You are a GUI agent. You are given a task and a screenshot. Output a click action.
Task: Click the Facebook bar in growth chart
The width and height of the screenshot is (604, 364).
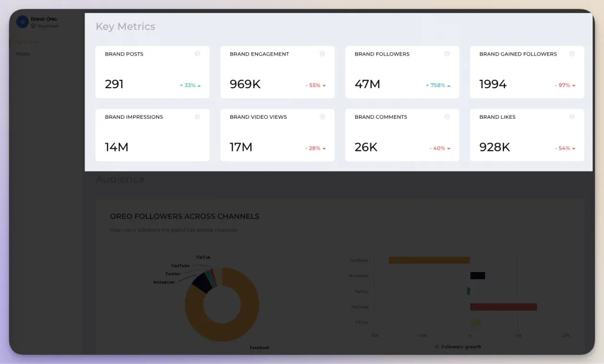[x=429, y=260]
